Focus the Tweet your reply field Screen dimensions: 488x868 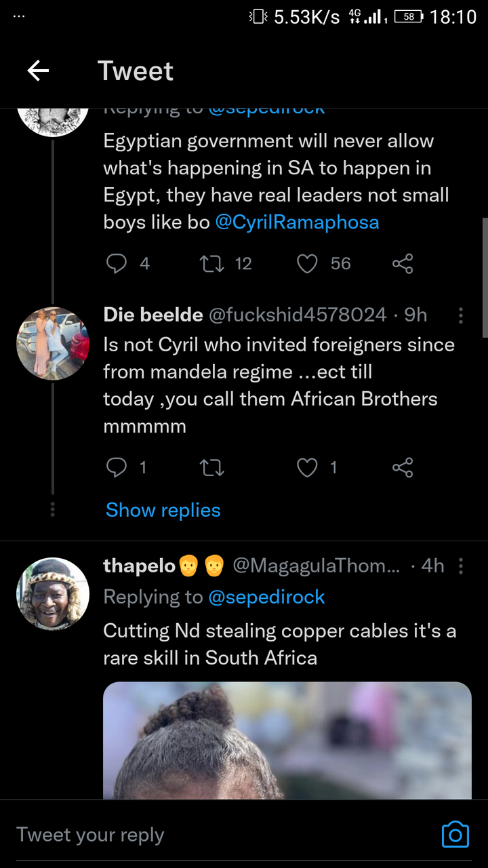[x=224, y=835]
